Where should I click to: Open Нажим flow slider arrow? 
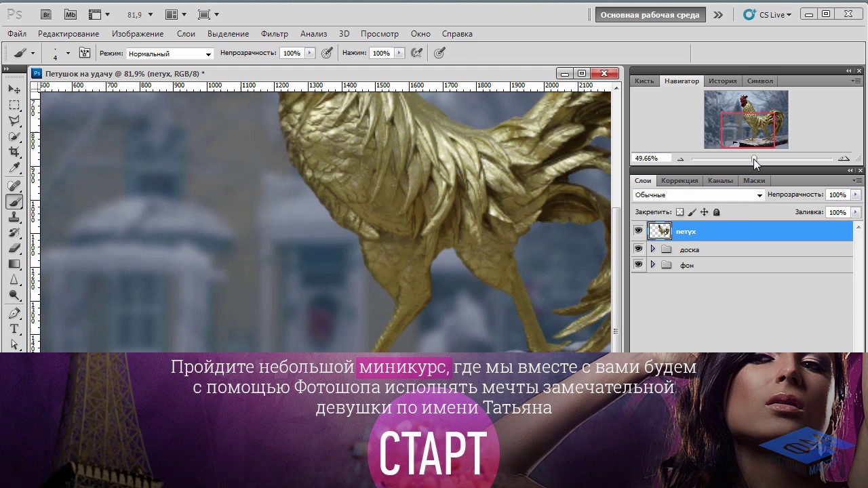coord(399,53)
